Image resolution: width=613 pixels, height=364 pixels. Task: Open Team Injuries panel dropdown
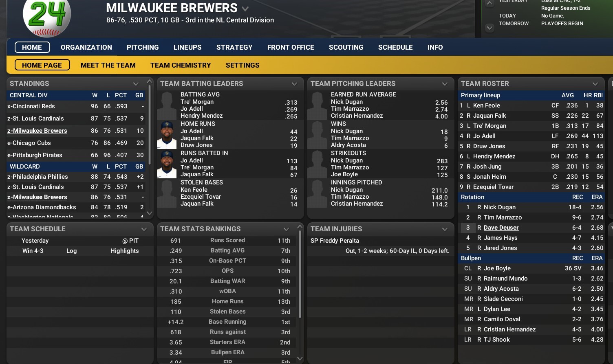[x=445, y=229]
